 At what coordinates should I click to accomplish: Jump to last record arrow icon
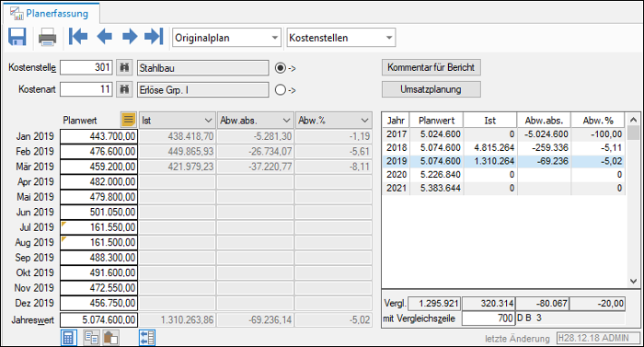pyautogui.click(x=154, y=37)
